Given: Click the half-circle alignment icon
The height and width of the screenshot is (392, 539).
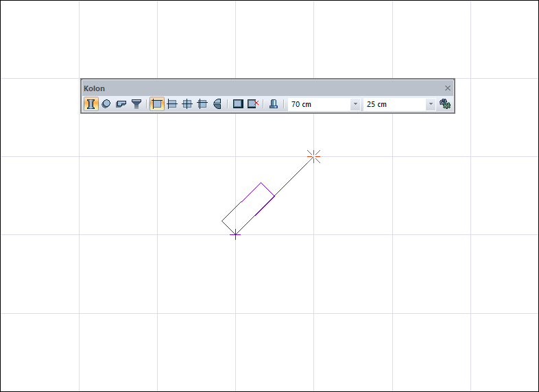Looking at the screenshot, I should 217,103.
